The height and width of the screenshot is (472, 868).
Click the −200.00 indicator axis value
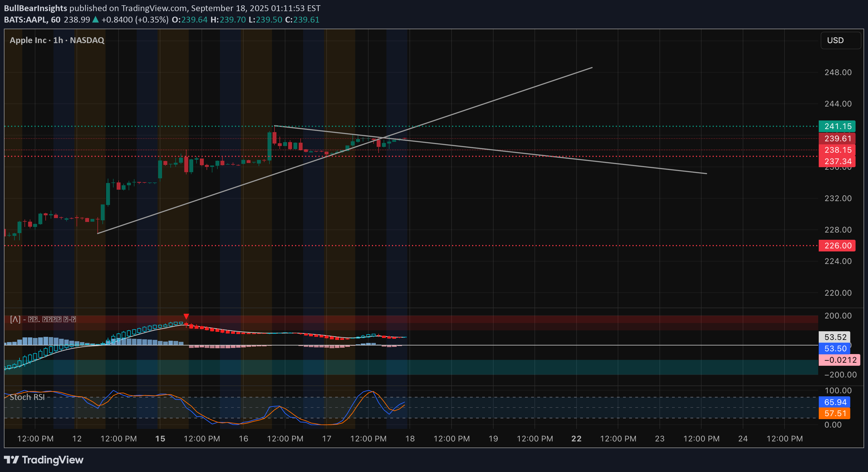click(x=840, y=375)
